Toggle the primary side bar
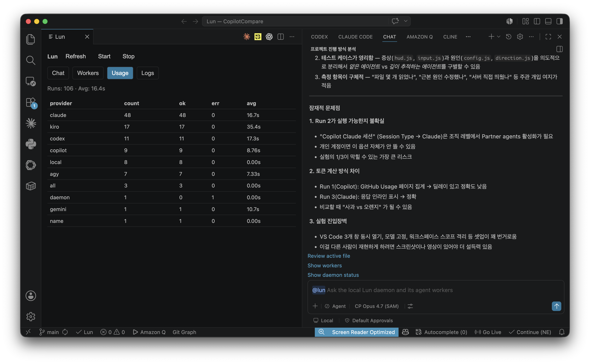 [x=537, y=21]
